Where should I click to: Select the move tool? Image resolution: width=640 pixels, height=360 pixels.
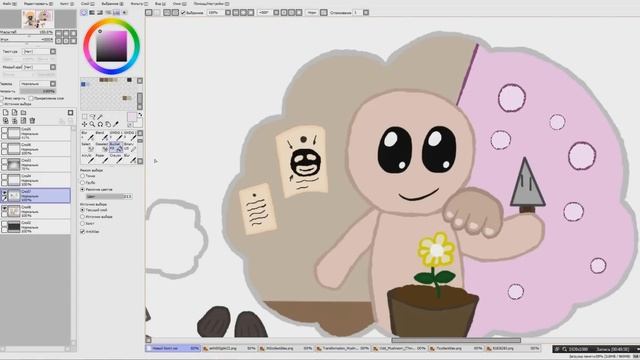pos(84,124)
